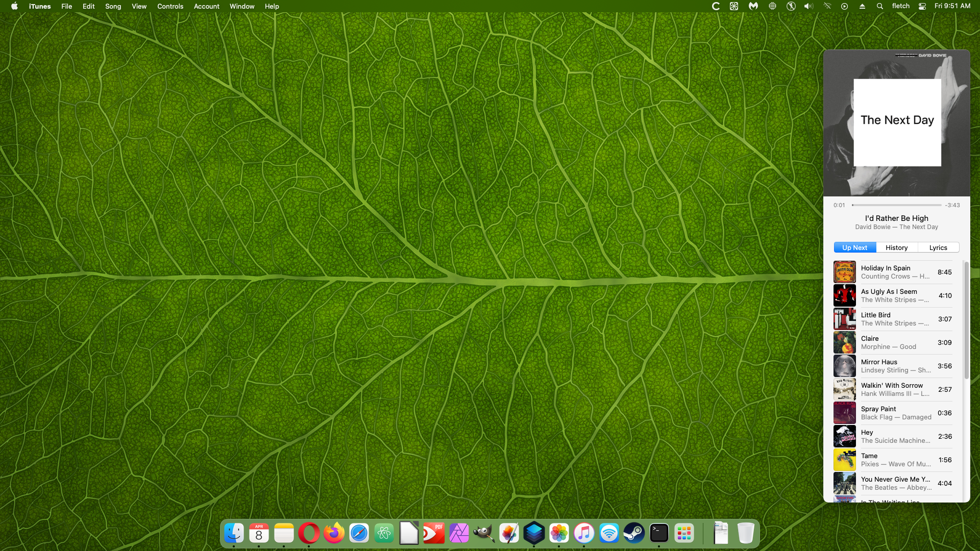980x551 pixels.
Task: Switch to the Up Next segment
Action: click(854, 247)
